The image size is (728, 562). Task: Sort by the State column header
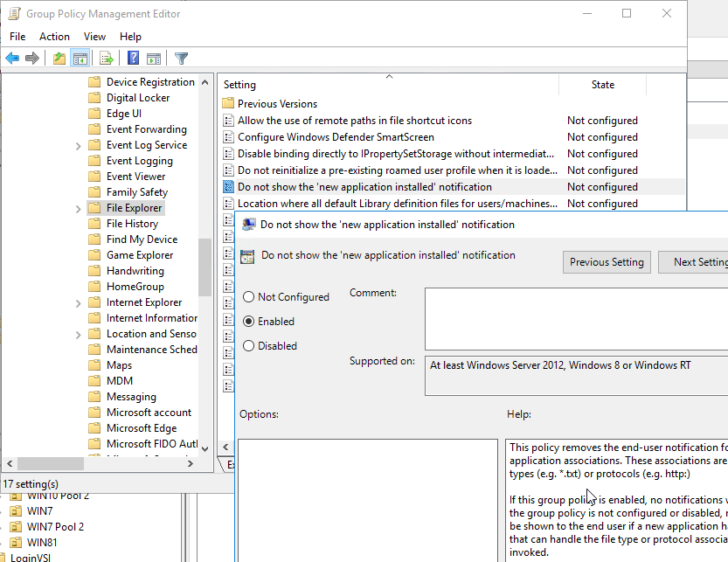[603, 85]
